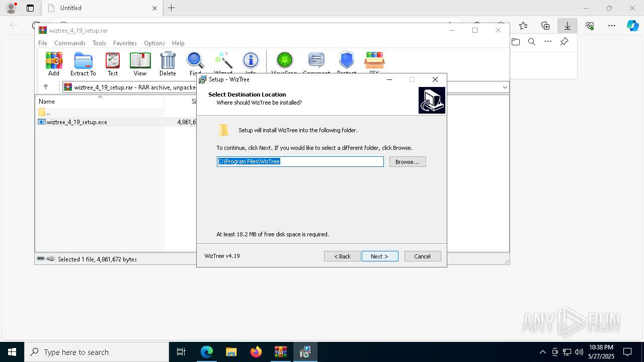The height and width of the screenshot is (362, 644).
Task: Click the taskbar search box
Action: point(97,352)
